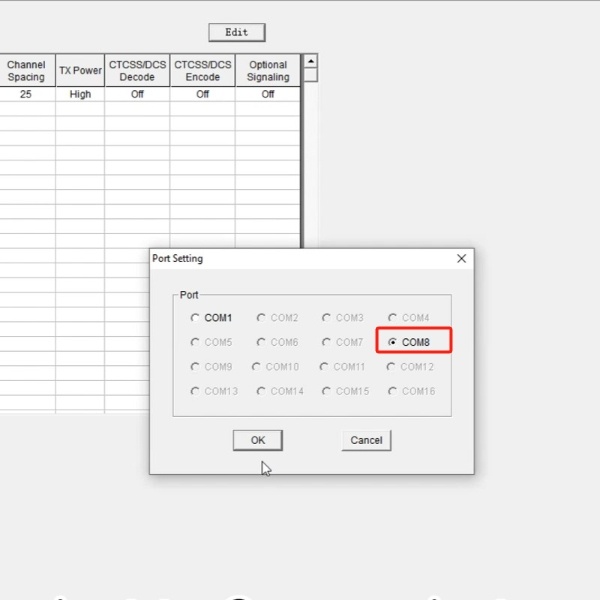Image resolution: width=600 pixels, height=600 pixels.
Task: Select the COM1 radio button
Action: (211, 318)
